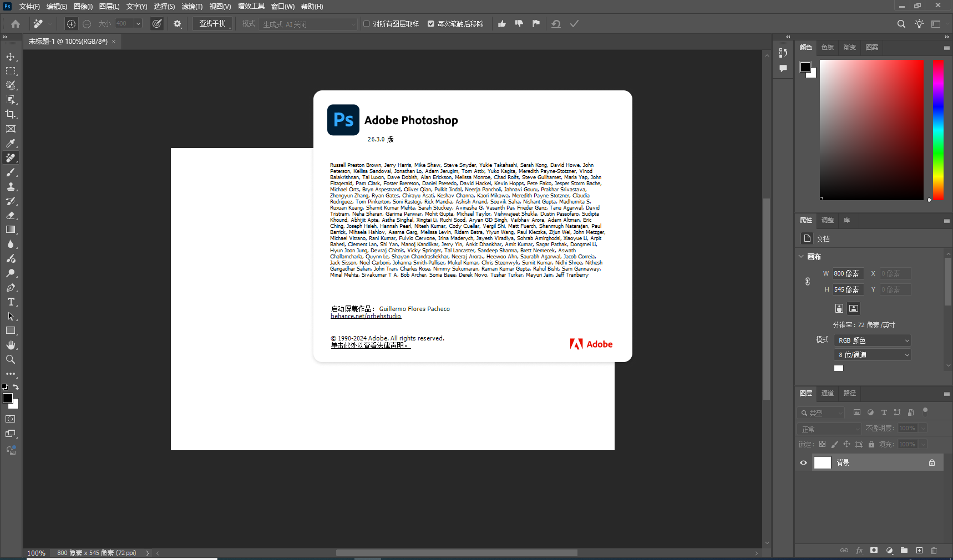This screenshot has width=953, height=560.
Task: Open the Edit Toolbar three-dots menu
Action: (11, 374)
